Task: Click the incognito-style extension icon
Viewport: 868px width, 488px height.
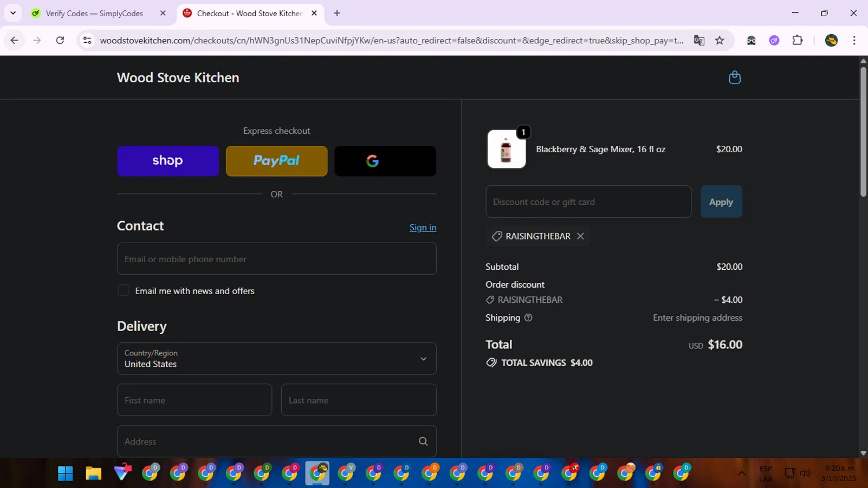Action: click(x=751, y=41)
